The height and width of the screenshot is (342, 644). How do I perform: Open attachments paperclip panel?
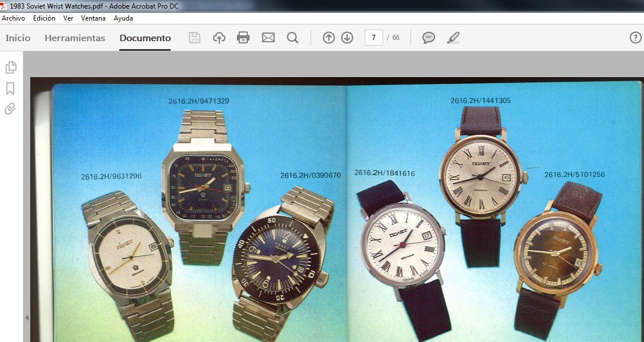(x=10, y=109)
